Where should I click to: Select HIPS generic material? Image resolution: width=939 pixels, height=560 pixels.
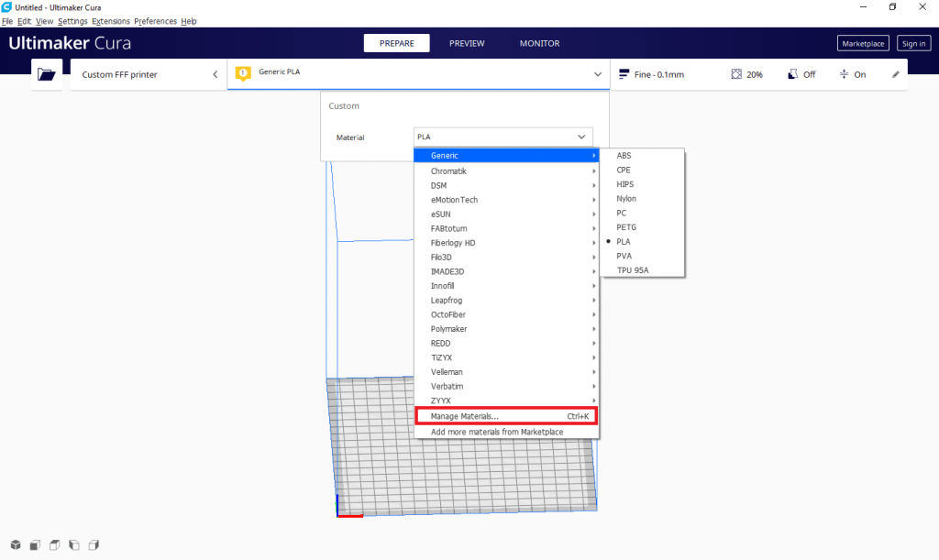(643, 184)
